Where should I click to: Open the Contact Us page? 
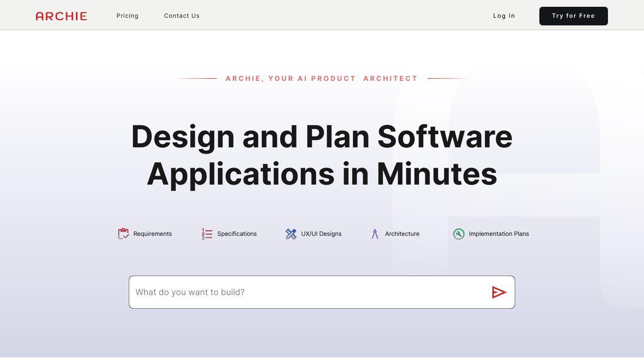(x=182, y=16)
